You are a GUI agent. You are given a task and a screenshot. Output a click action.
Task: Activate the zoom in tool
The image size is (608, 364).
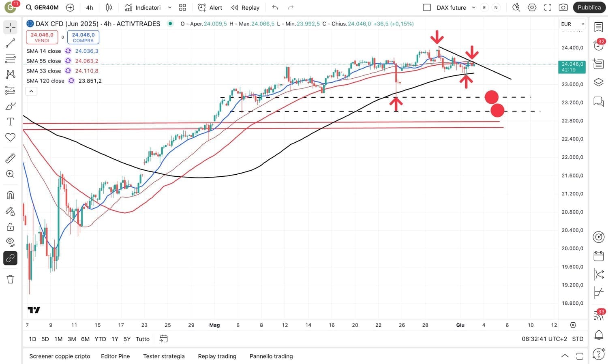10,174
